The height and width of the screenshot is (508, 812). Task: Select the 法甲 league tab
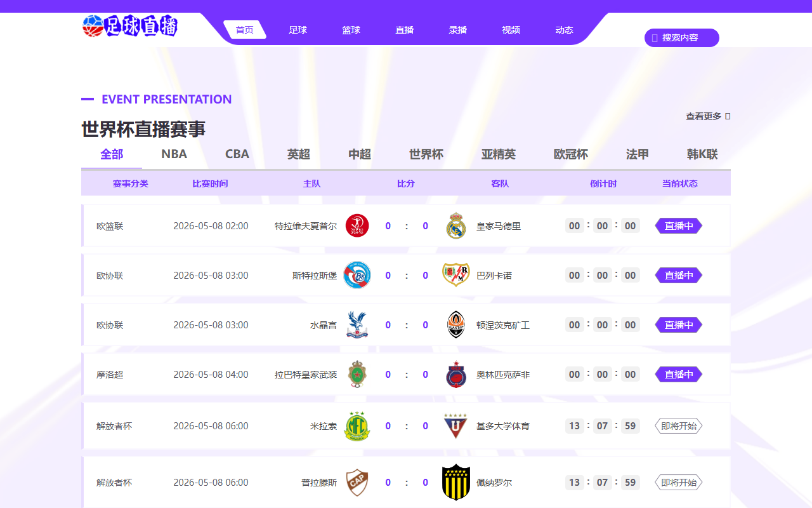tap(638, 154)
